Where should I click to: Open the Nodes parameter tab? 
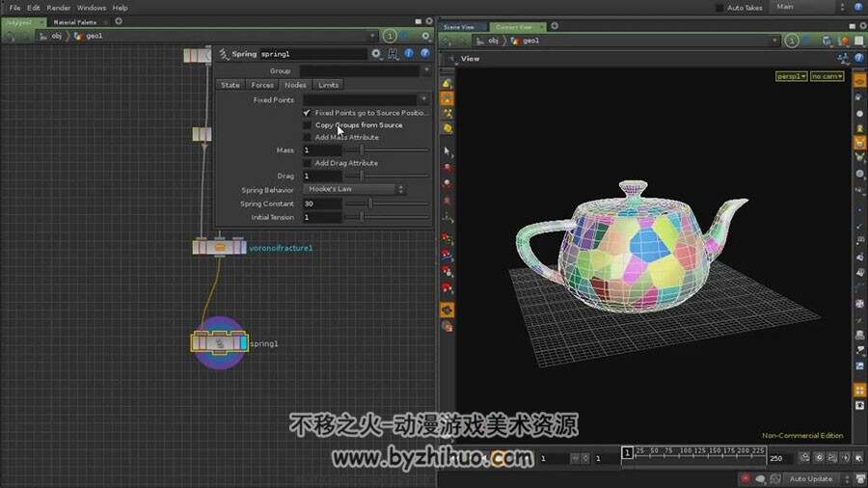pyautogui.click(x=295, y=85)
